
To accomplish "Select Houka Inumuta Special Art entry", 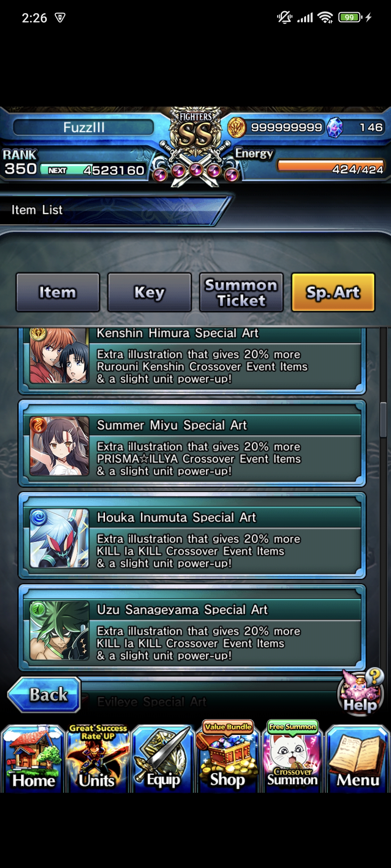I will (x=192, y=536).
